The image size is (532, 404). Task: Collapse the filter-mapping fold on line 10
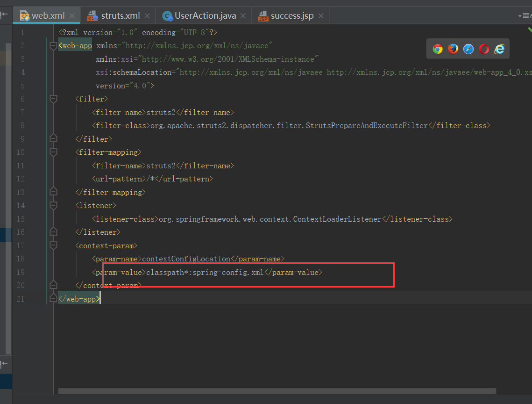point(53,152)
